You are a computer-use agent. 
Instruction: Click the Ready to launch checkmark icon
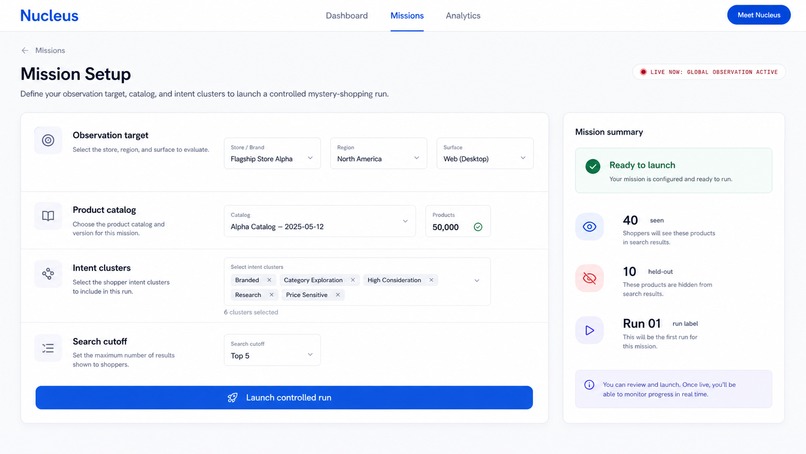point(593,166)
